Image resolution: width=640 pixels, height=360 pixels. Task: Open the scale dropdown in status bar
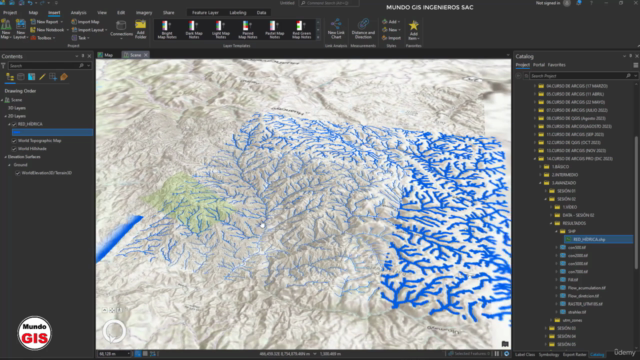[x=128, y=354]
